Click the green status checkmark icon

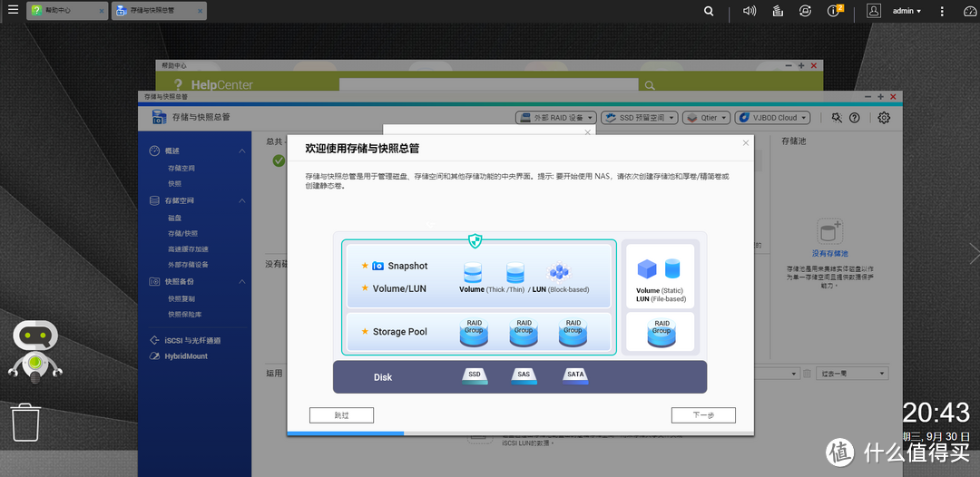pos(279,161)
